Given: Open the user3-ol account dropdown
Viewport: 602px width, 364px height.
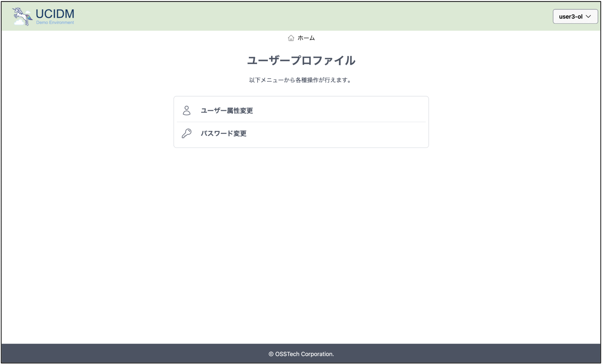Looking at the screenshot, I should click(x=575, y=16).
